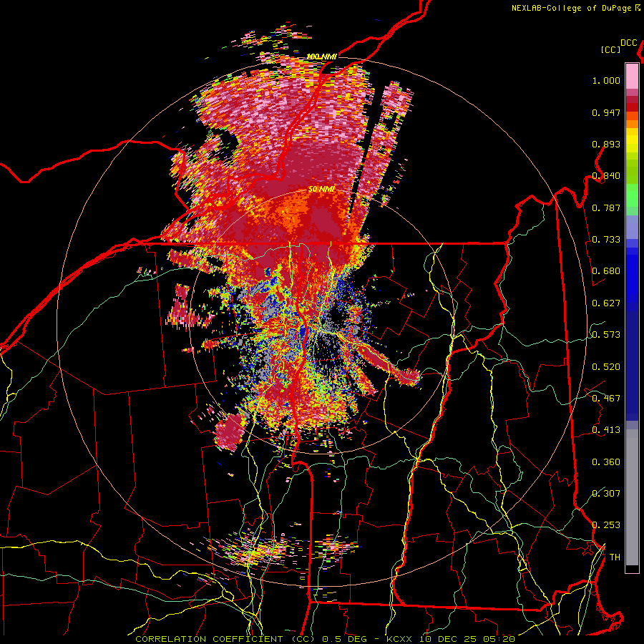Click the 0.413 scale value
The image size is (644, 644).
point(606,430)
